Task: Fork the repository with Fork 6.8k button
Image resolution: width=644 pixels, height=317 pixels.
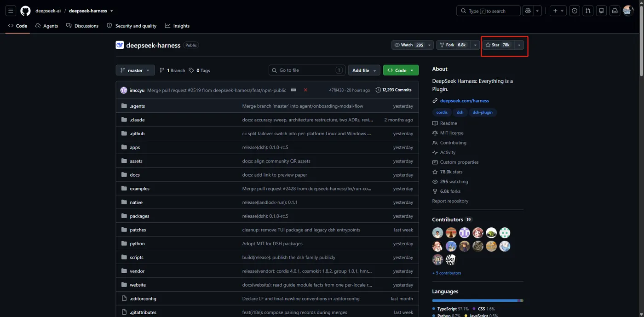Action: point(453,45)
